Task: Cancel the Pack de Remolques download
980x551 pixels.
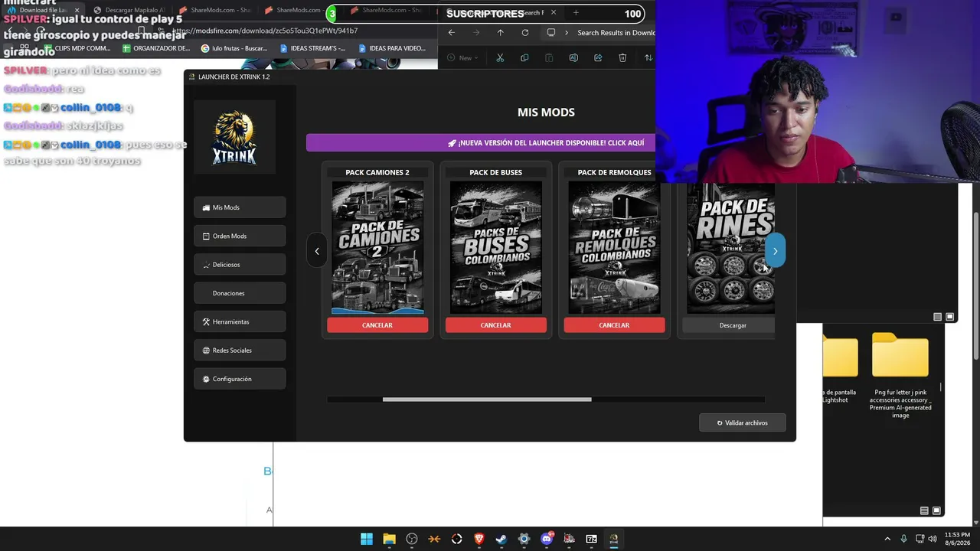Action: click(614, 325)
